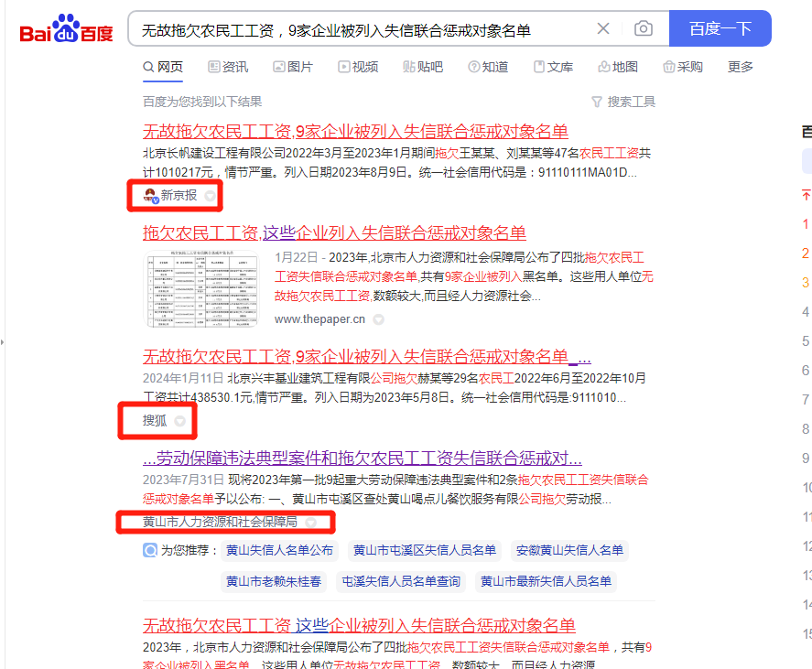Clear the search box with X icon
The image size is (812, 669).
pos(603,28)
